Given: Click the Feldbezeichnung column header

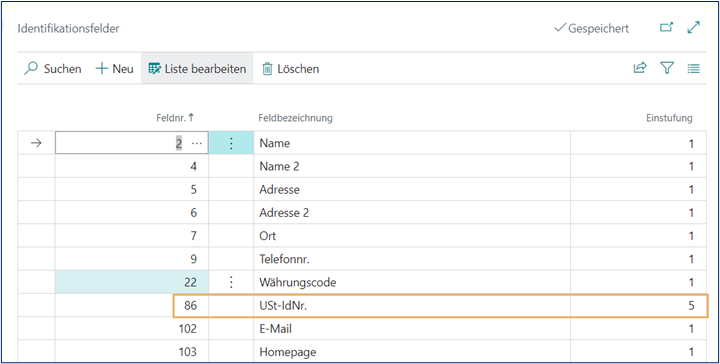Looking at the screenshot, I should click(295, 118).
